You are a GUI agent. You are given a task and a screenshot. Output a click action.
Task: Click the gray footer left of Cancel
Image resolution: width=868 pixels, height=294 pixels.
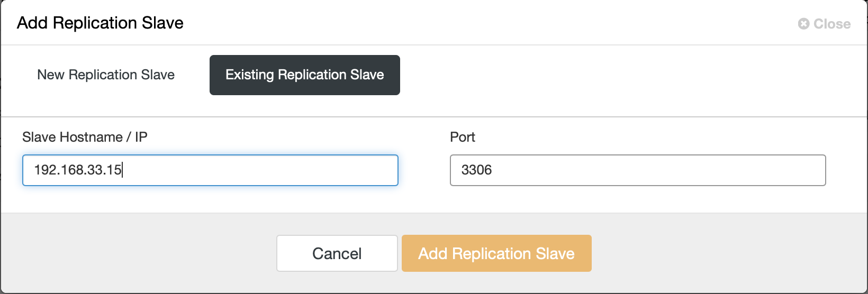[x=138, y=253]
